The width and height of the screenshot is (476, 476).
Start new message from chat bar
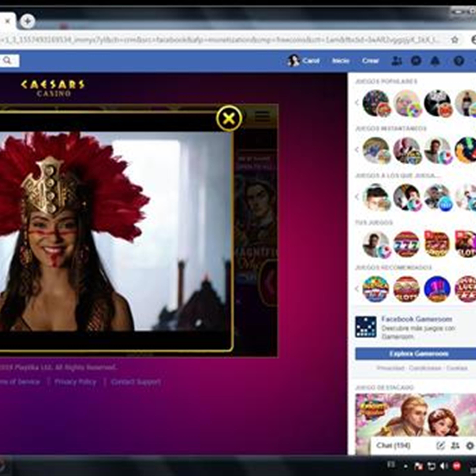click(x=440, y=446)
